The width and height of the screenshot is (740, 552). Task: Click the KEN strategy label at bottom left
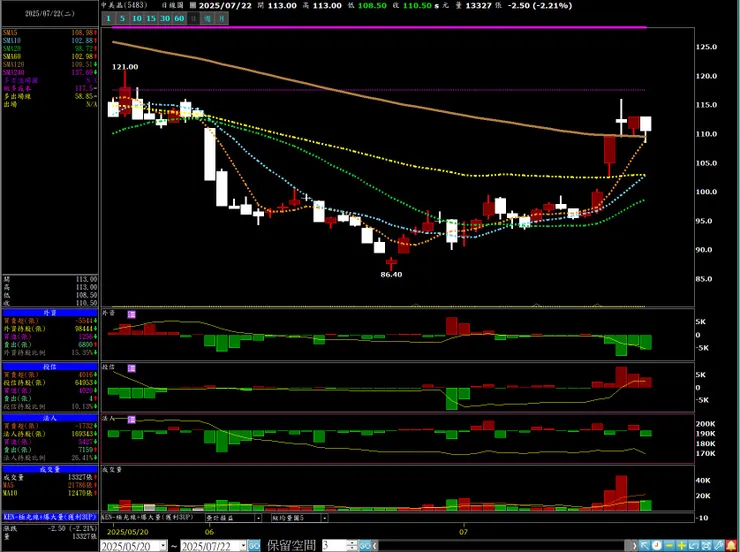tap(50, 517)
